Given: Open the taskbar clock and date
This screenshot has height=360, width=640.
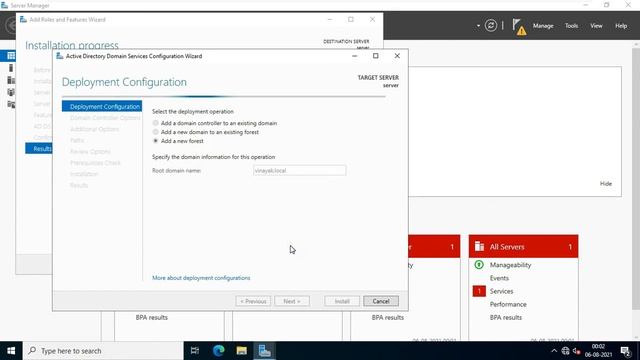Looking at the screenshot, I should (598, 351).
